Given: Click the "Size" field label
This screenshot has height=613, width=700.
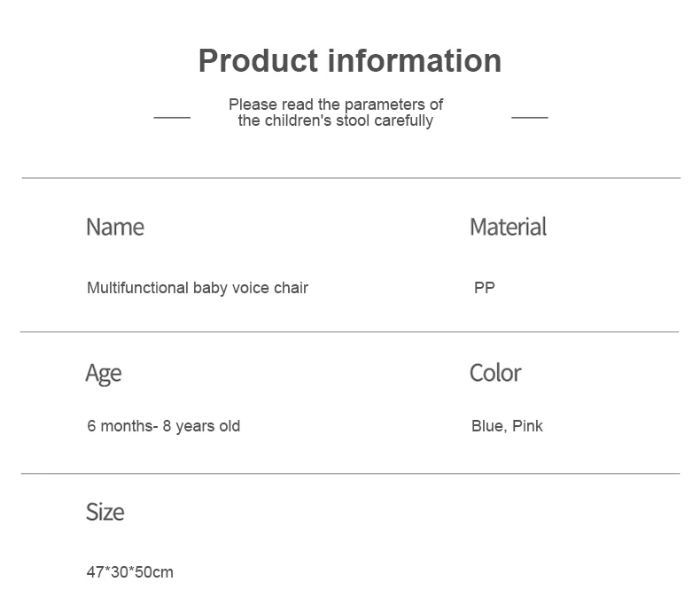Looking at the screenshot, I should 105,512.
